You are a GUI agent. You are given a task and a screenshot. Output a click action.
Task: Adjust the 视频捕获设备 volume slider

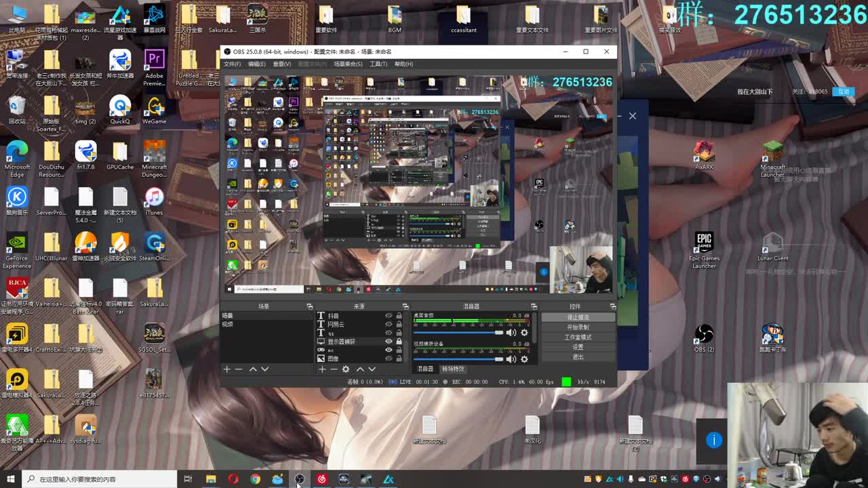tap(458, 359)
